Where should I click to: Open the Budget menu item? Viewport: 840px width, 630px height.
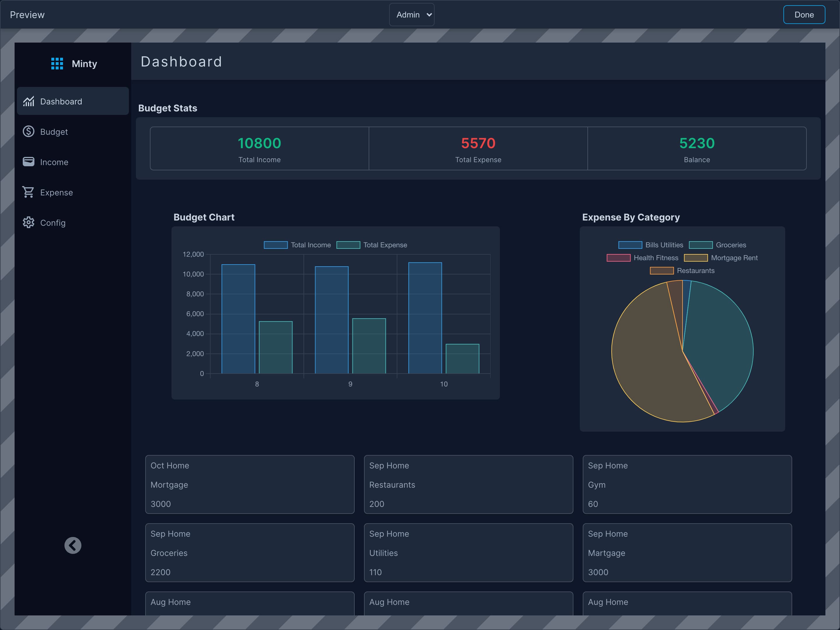(x=54, y=132)
